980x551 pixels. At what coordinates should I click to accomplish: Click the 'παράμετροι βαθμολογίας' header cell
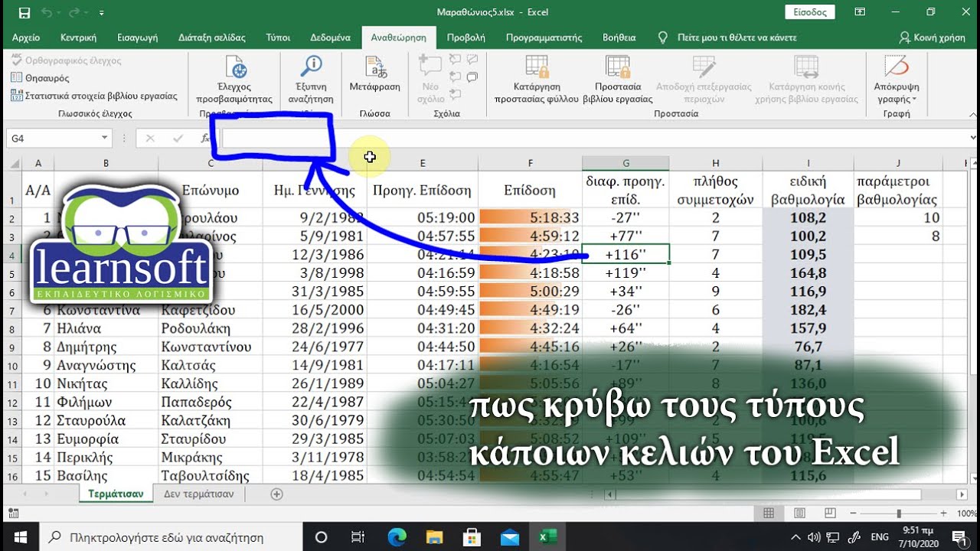click(x=897, y=191)
